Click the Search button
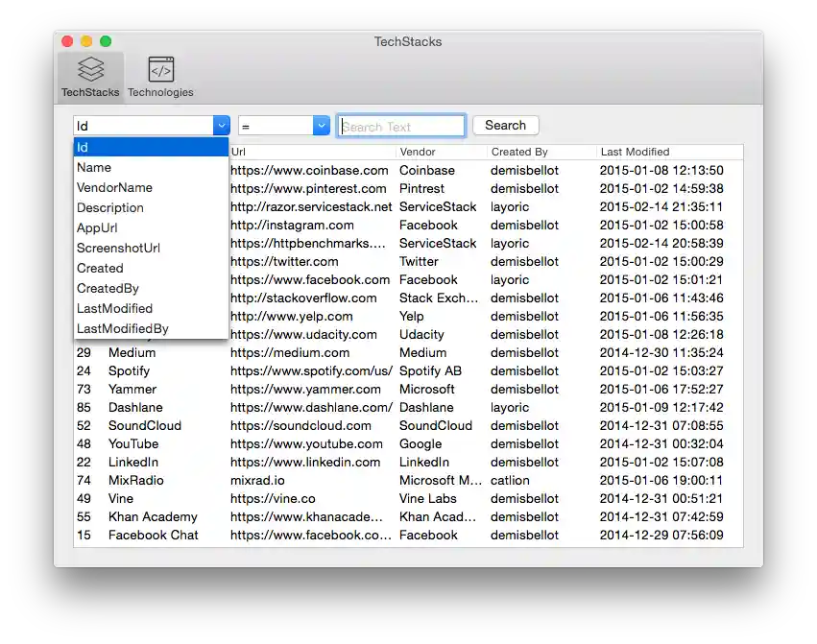Viewport: 817px width, 644px height. coord(505,125)
